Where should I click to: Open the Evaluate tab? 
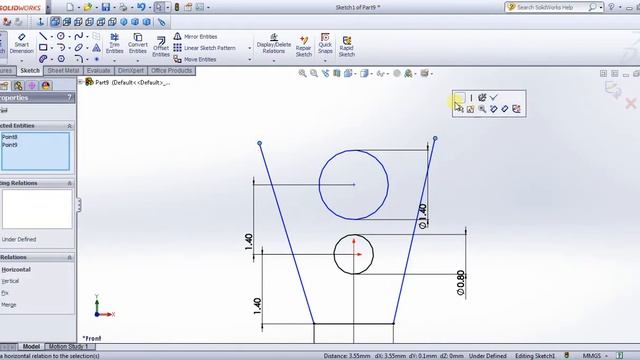coord(98,71)
